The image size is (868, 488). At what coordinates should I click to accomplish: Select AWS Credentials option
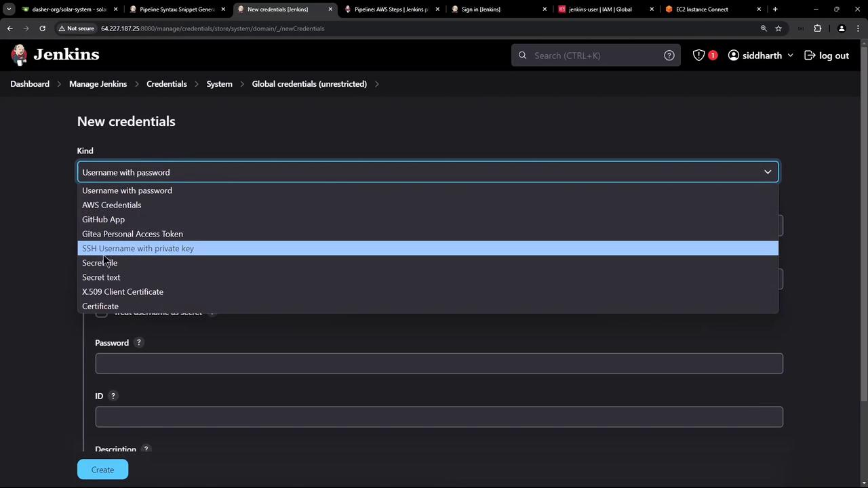click(x=428, y=205)
